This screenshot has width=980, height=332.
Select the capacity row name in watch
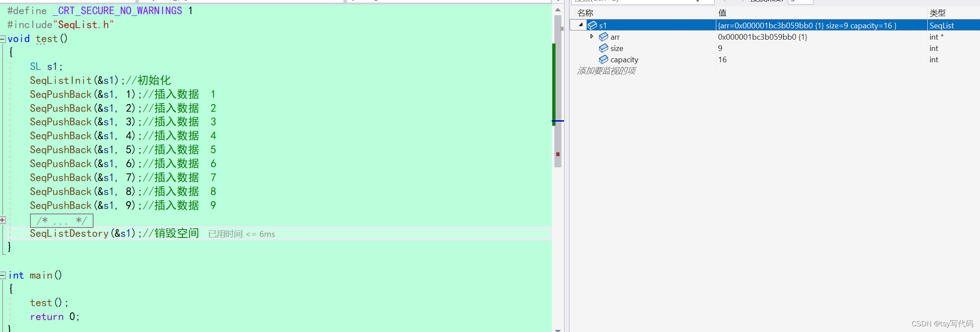pos(624,60)
